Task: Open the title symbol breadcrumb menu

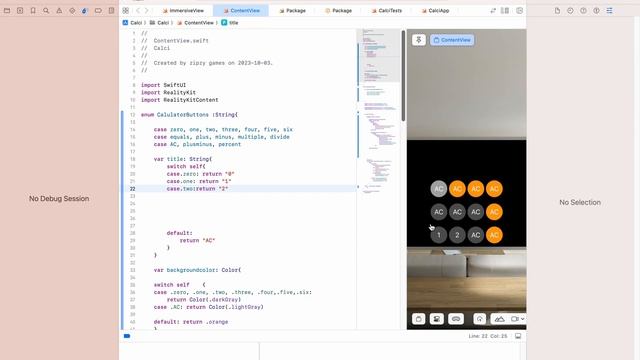Action: pyautogui.click(x=230, y=23)
